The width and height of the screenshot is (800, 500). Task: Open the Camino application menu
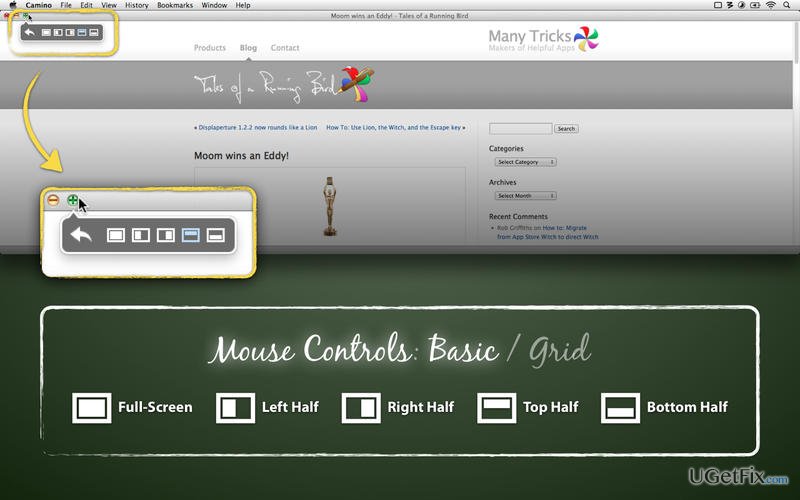click(x=39, y=5)
